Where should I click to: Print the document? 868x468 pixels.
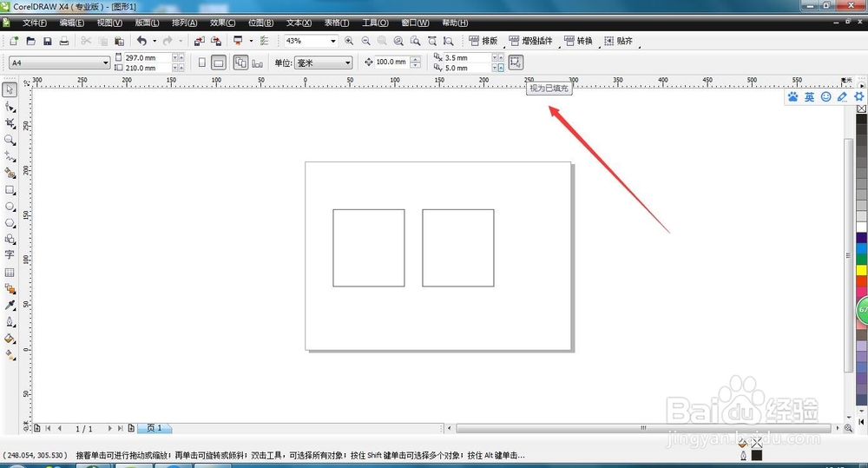(x=63, y=41)
